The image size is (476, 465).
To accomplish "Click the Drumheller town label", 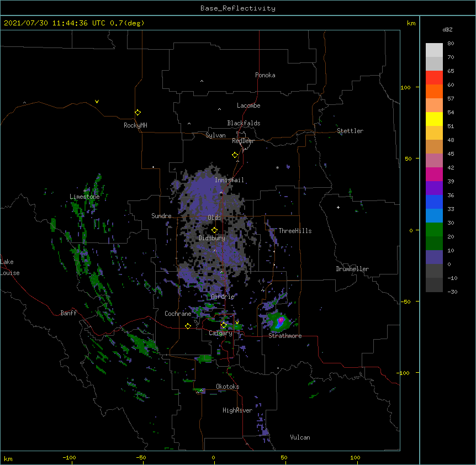I will click(x=352, y=269).
